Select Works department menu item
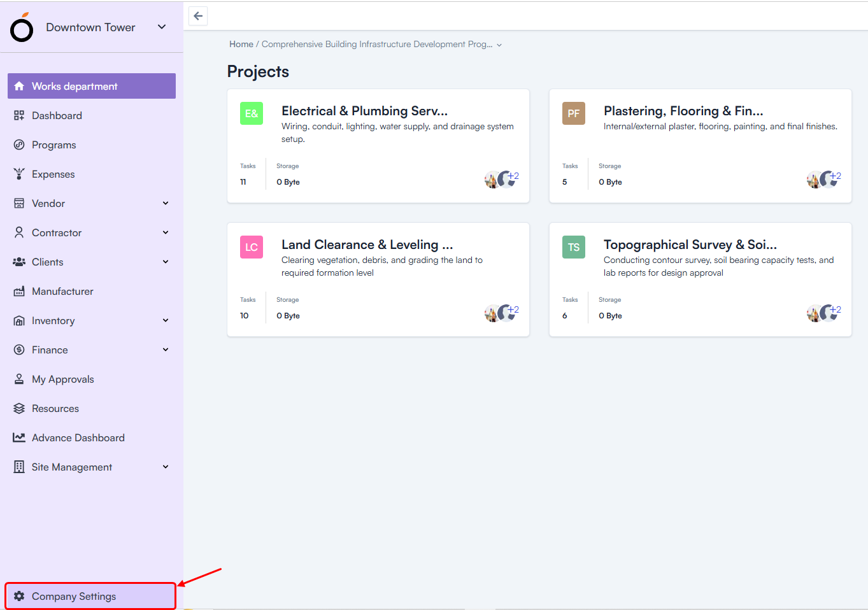Image resolution: width=868 pixels, height=610 pixels. tap(92, 86)
